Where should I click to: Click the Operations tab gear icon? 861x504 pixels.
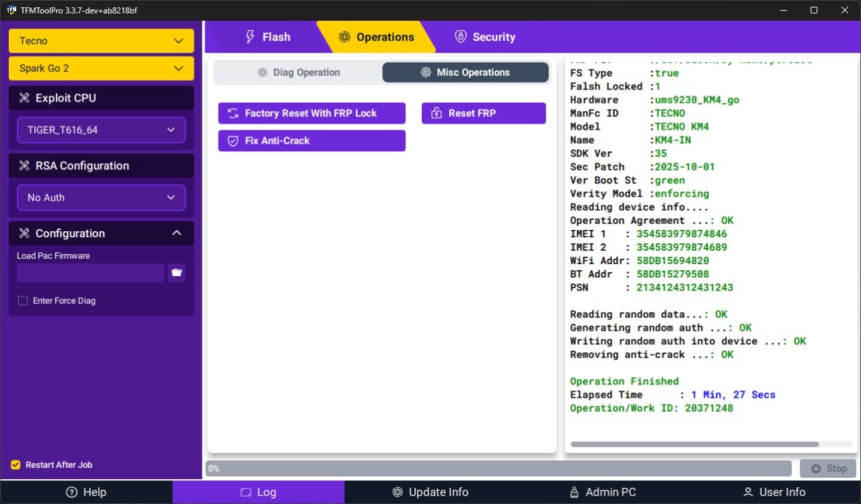(x=344, y=37)
